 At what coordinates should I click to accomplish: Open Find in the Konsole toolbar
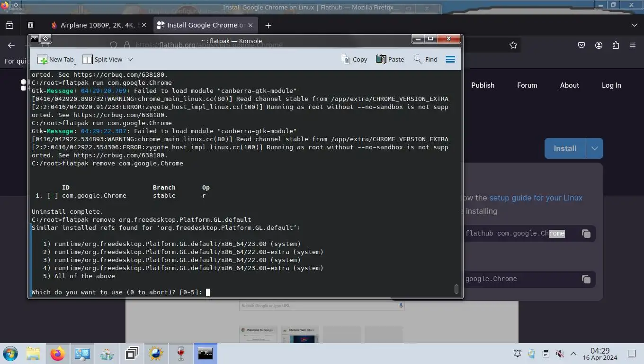click(425, 59)
